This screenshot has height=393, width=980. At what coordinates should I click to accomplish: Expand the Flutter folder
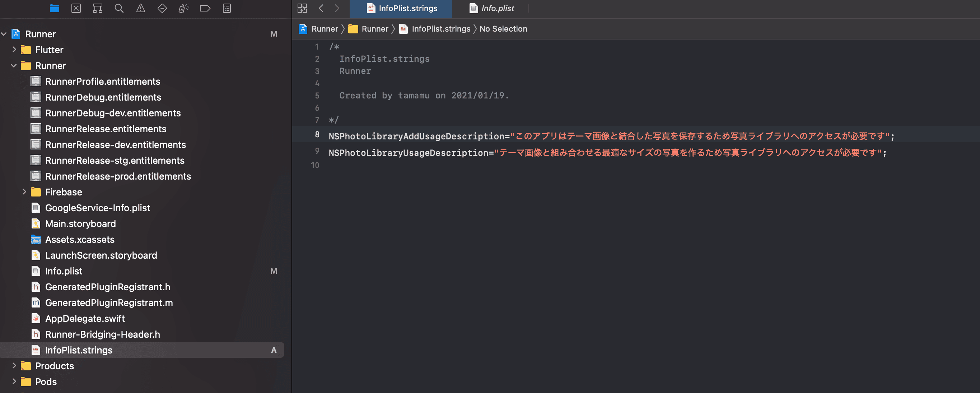pyautogui.click(x=14, y=50)
